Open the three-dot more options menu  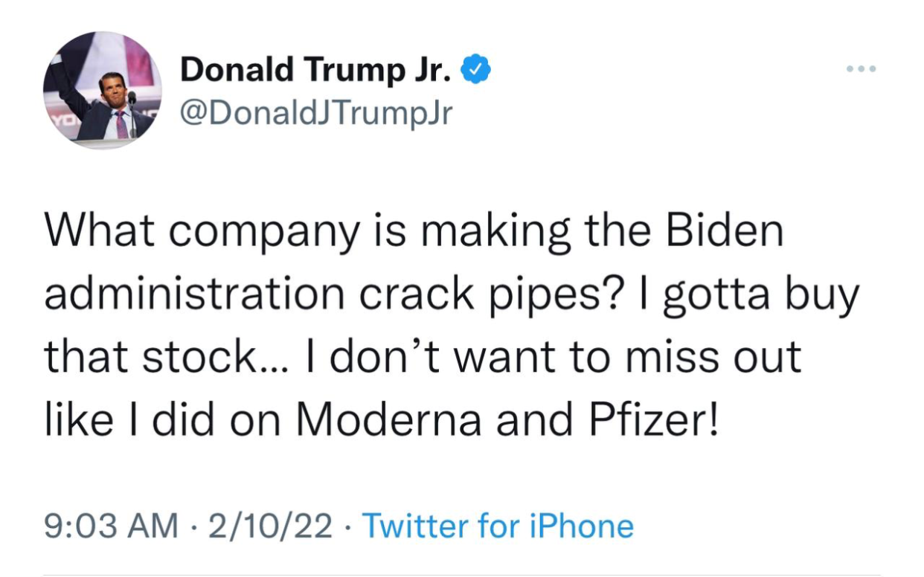coord(862,70)
